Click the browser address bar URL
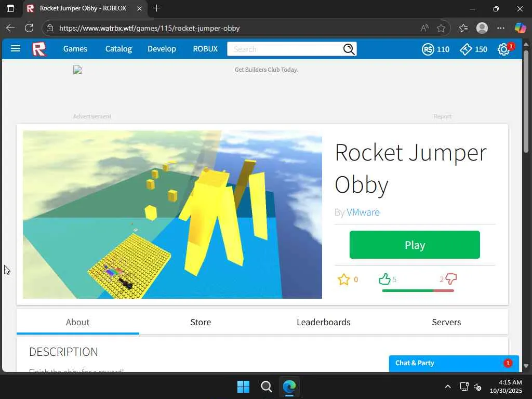 pos(149,28)
